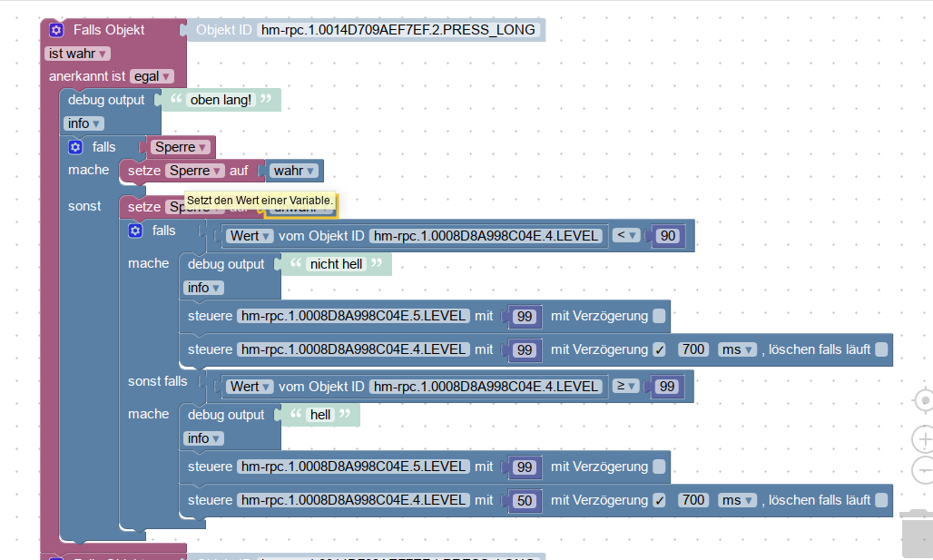The image size is (933, 560).
Task: Select object ID in '< 90' condition block
Action: [486, 236]
